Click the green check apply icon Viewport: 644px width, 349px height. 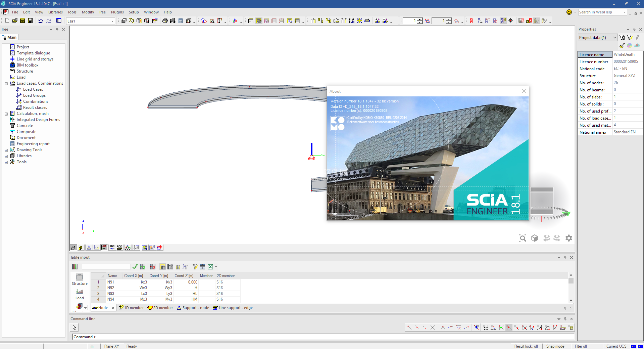(x=135, y=267)
